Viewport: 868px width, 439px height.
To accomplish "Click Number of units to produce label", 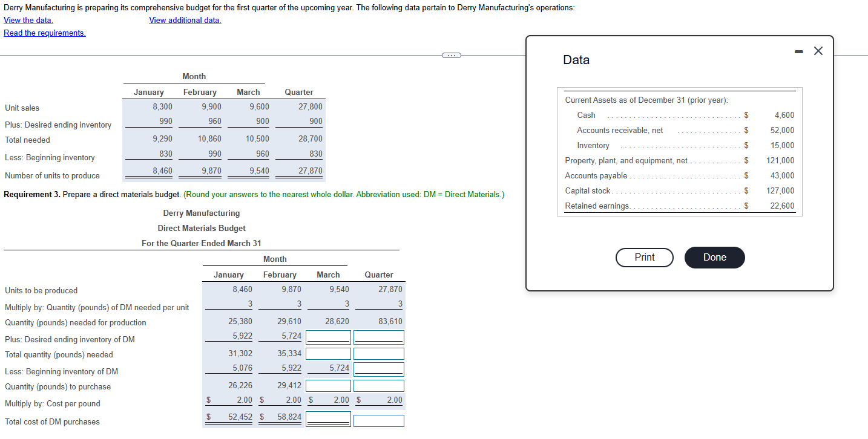I will click(52, 176).
